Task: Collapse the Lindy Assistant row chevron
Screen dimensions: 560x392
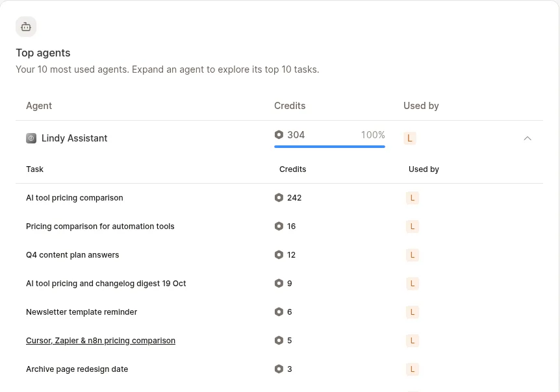Action: pyautogui.click(x=527, y=138)
